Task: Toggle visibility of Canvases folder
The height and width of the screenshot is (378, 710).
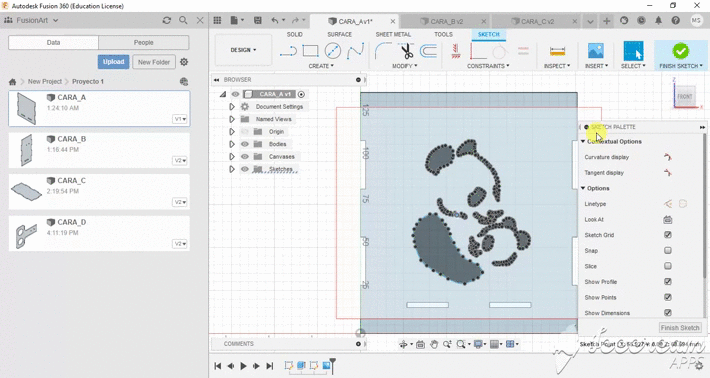Action: click(245, 157)
